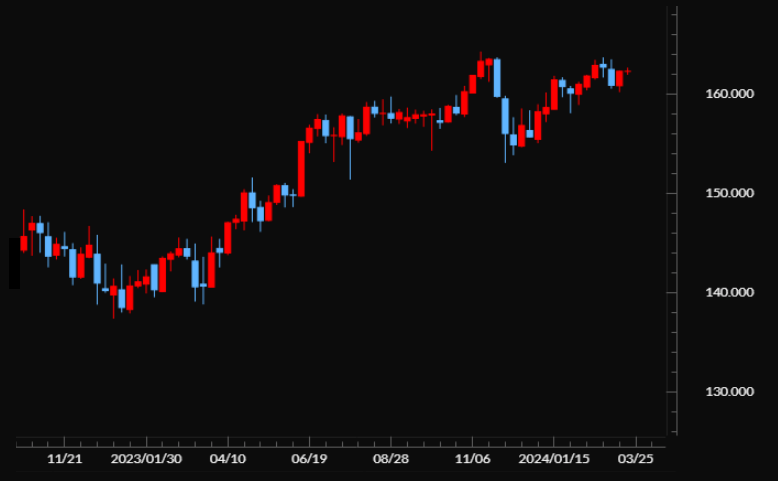The height and width of the screenshot is (481, 778).
Task: Click the 140.000 price axis label
Action: point(729,292)
